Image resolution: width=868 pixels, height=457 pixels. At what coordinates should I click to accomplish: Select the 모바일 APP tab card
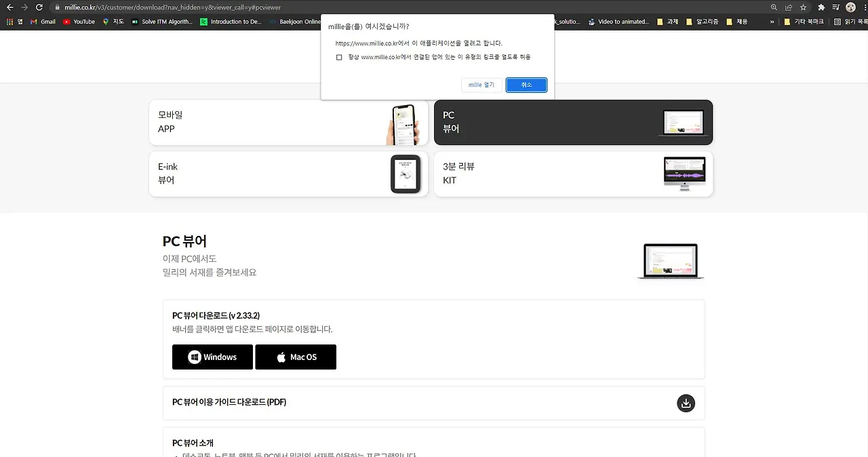tap(288, 123)
